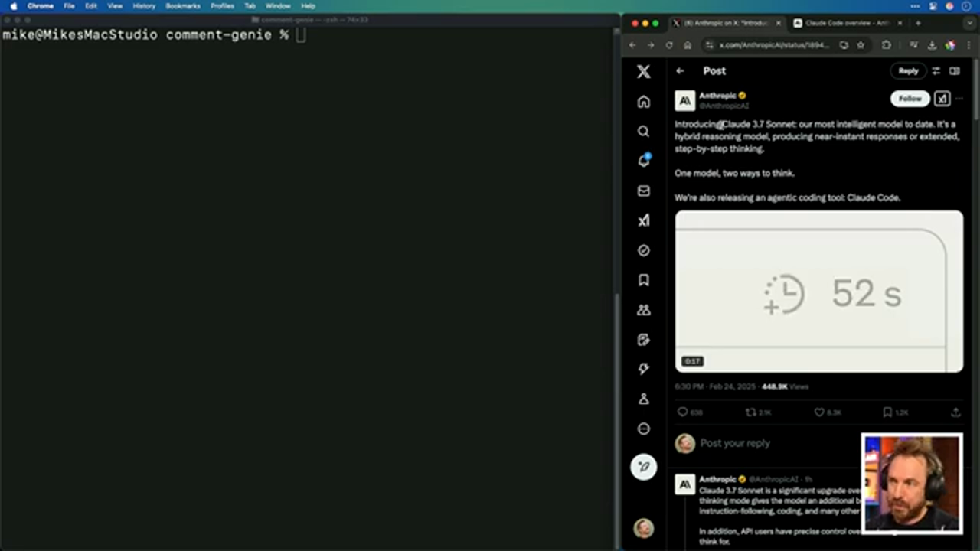This screenshot has height=551, width=980.
Task: Open the account avatar at the sidebar bottom
Action: point(644,528)
